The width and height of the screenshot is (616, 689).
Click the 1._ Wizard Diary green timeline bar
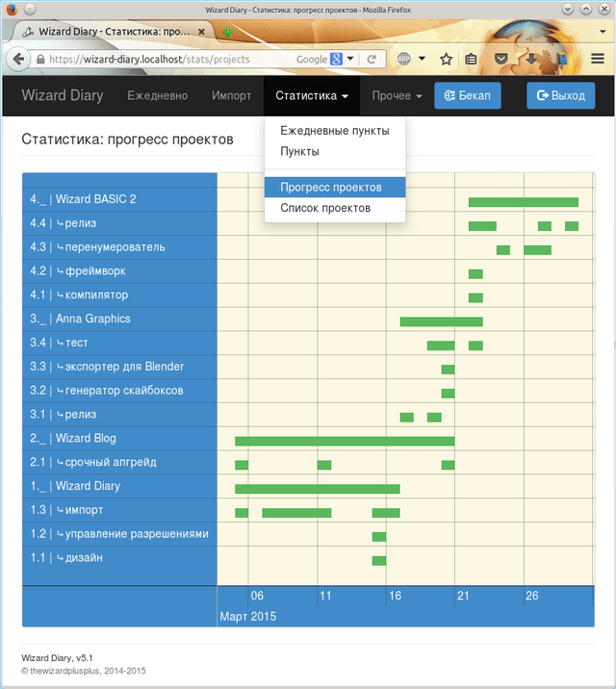coord(318,489)
